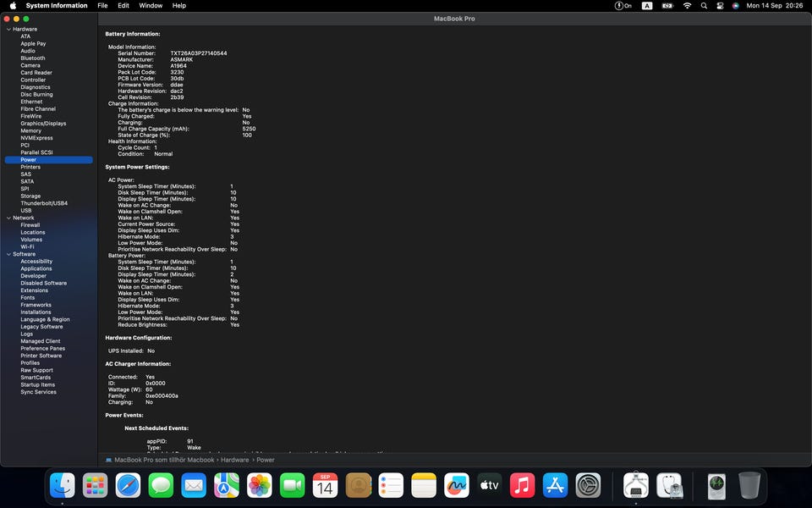Select Firewall under Network
Viewport: 812px width, 508px height.
[x=30, y=225]
